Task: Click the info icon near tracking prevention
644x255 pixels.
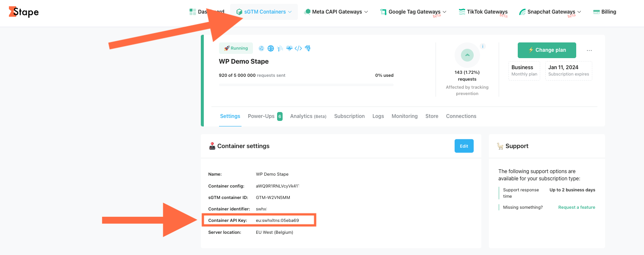Action: [x=483, y=46]
